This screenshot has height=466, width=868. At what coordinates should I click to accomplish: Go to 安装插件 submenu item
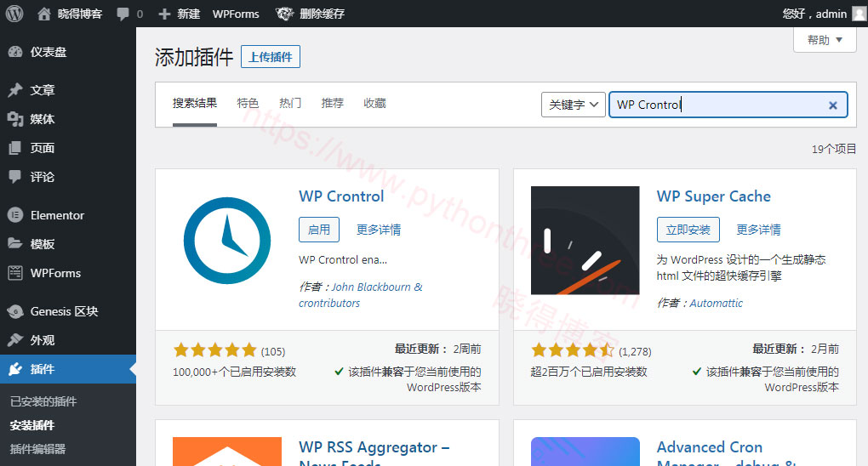(x=32, y=425)
